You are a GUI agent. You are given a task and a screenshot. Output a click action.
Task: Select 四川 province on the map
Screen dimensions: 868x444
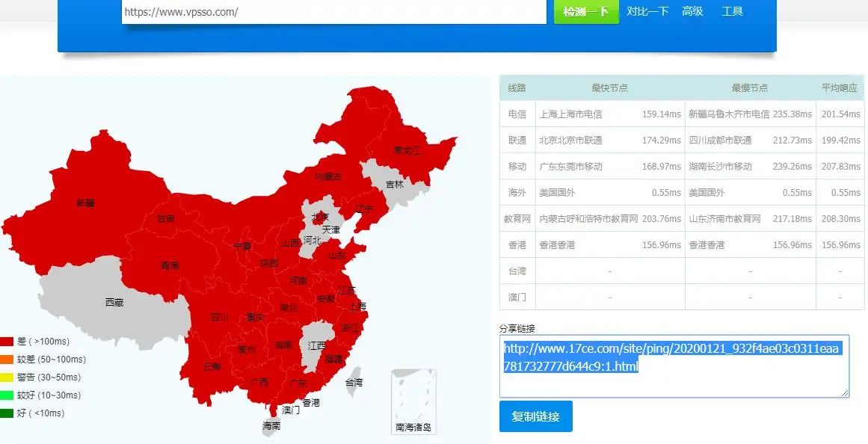(220, 317)
